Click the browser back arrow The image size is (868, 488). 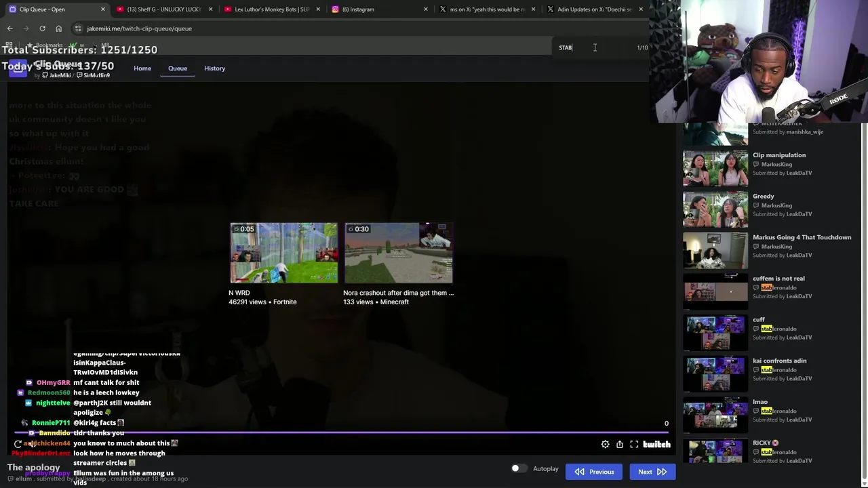point(9,28)
